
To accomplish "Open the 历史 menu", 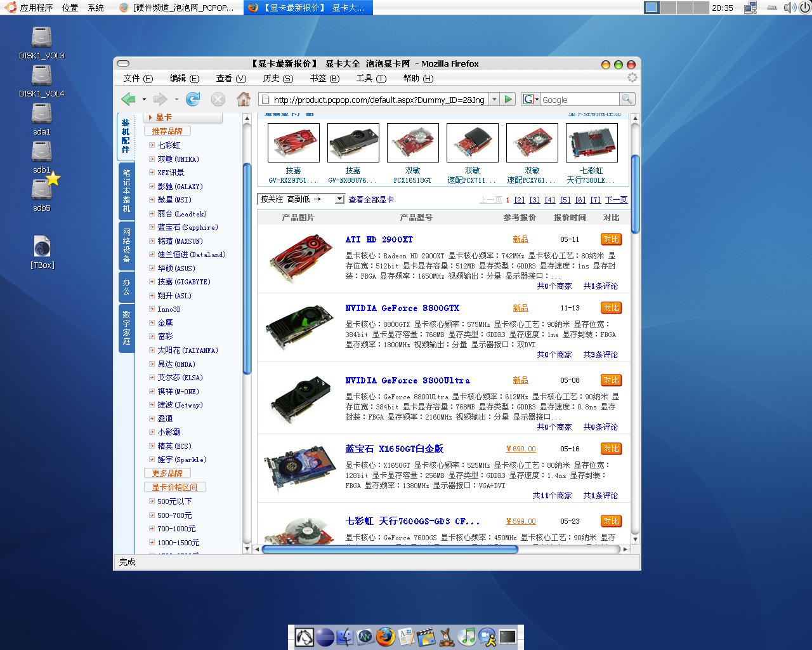I will click(x=278, y=78).
